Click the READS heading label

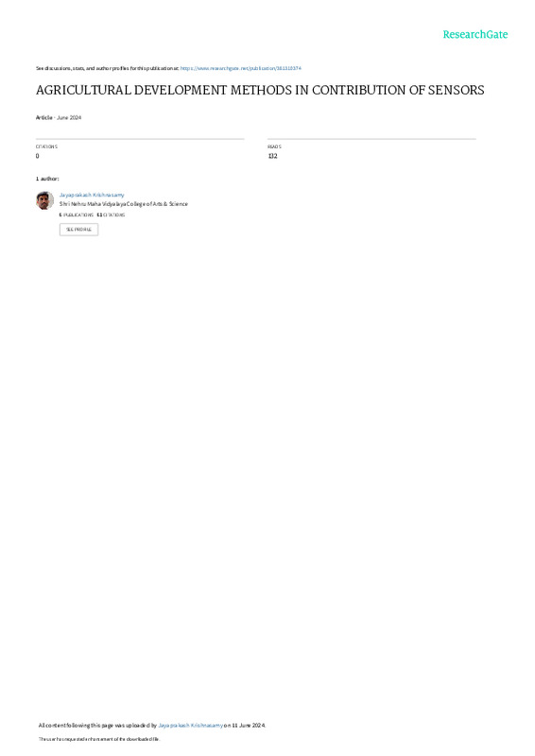point(274,146)
